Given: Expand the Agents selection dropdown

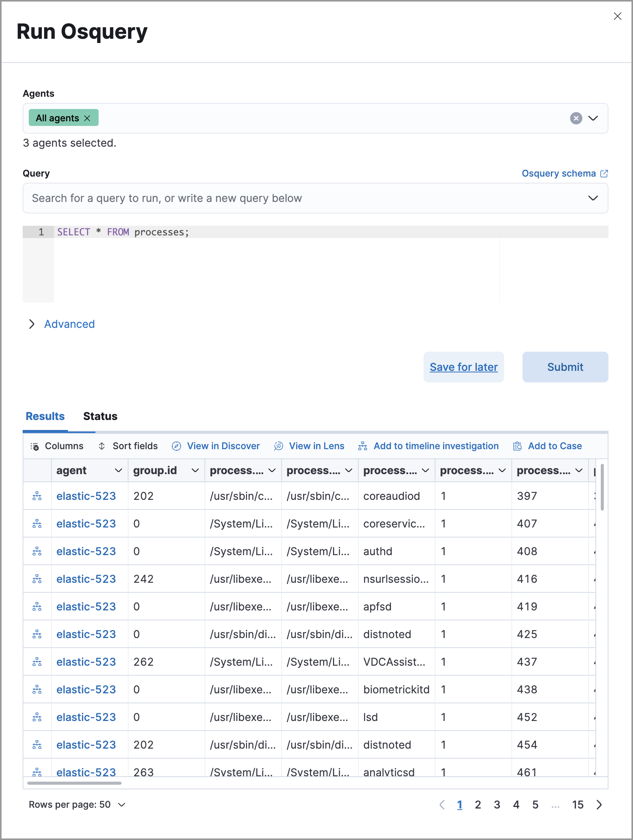Looking at the screenshot, I should coord(593,118).
